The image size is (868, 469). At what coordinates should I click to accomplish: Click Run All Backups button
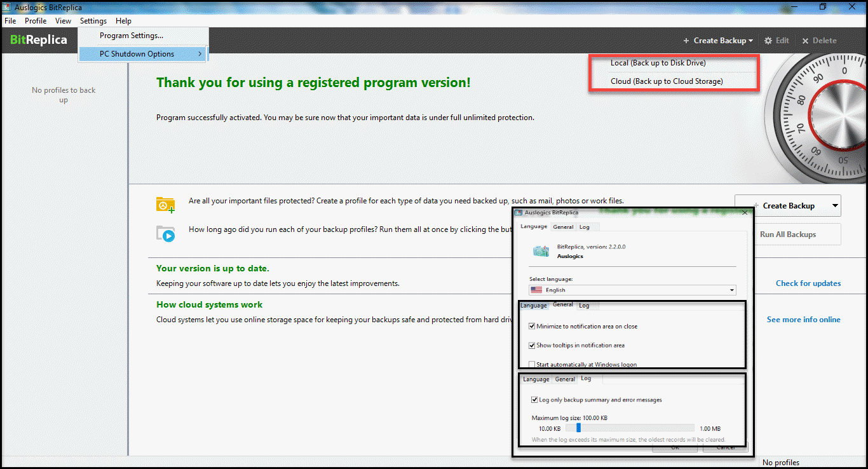pyautogui.click(x=788, y=234)
